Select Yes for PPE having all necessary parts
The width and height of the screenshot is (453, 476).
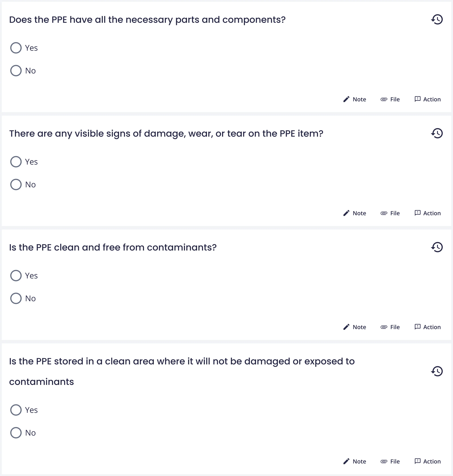(16, 48)
